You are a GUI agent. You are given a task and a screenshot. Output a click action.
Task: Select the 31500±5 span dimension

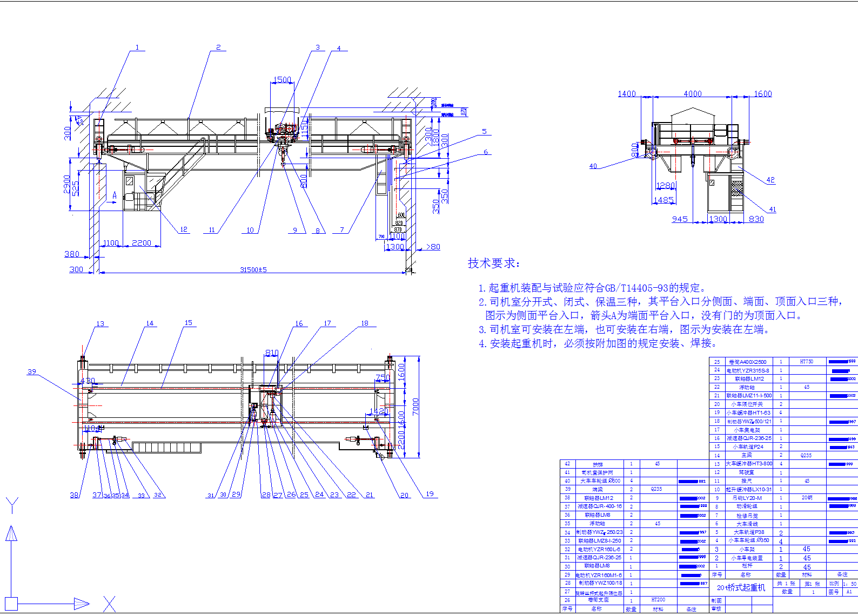[253, 269]
